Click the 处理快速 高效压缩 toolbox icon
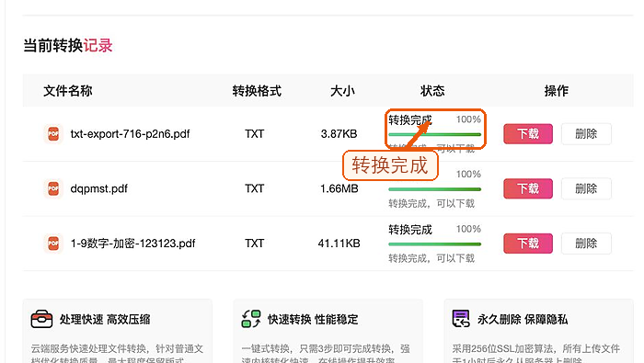Viewport: 644px width, 363px height. coord(41,319)
